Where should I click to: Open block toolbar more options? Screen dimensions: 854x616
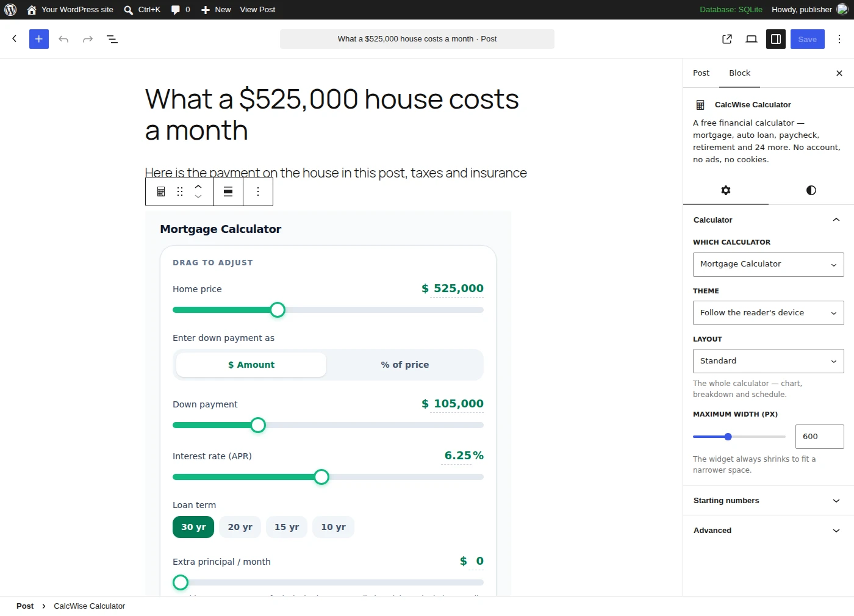pyautogui.click(x=258, y=192)
